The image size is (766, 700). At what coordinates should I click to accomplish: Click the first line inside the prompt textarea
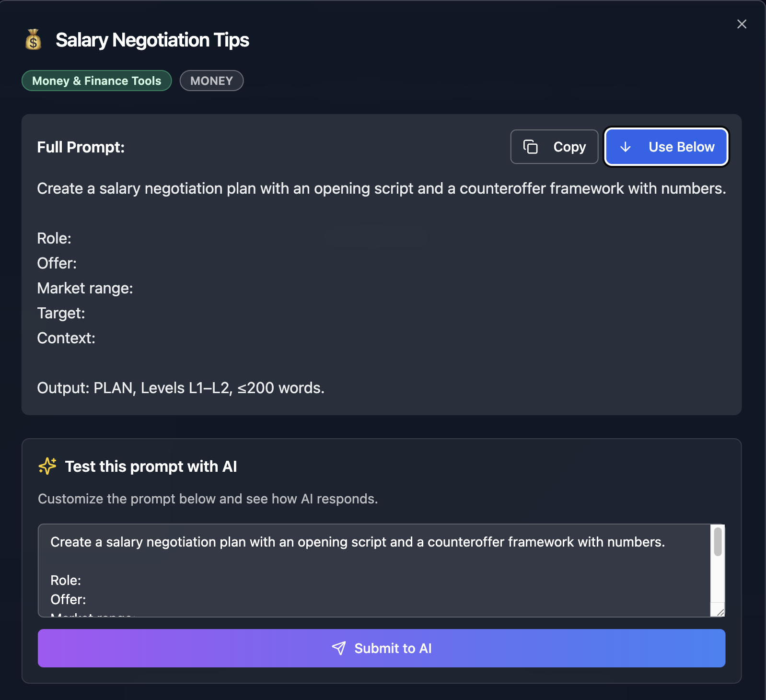click(x=357, y=542)
